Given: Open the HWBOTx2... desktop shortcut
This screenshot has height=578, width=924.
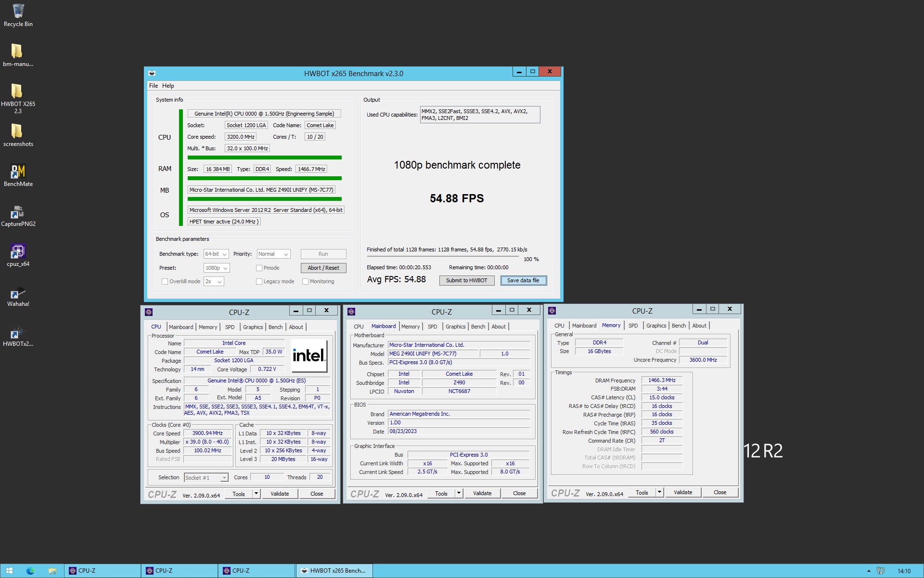Looking at the screenshot, I should [x=18, y=335].
